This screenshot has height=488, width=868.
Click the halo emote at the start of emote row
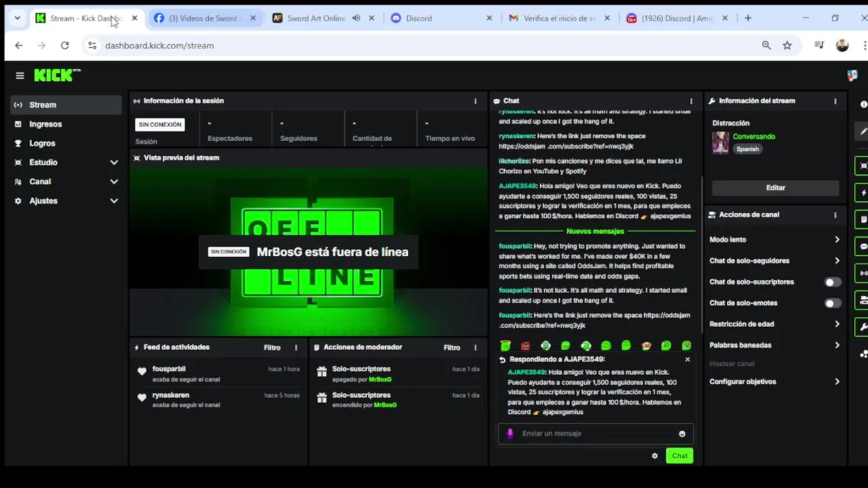coord(505,346)
